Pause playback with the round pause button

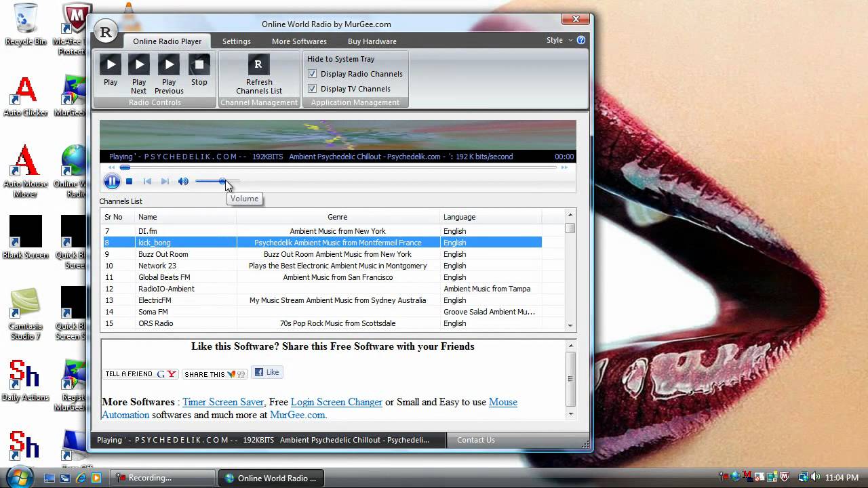[x=112, y=181]
